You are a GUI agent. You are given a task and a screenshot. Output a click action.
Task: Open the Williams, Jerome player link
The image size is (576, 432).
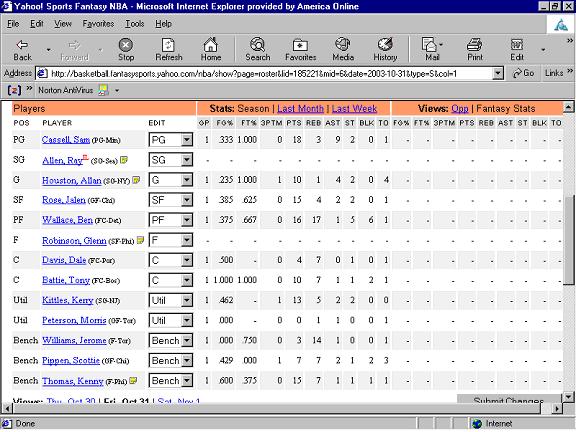tap(74, 340)
